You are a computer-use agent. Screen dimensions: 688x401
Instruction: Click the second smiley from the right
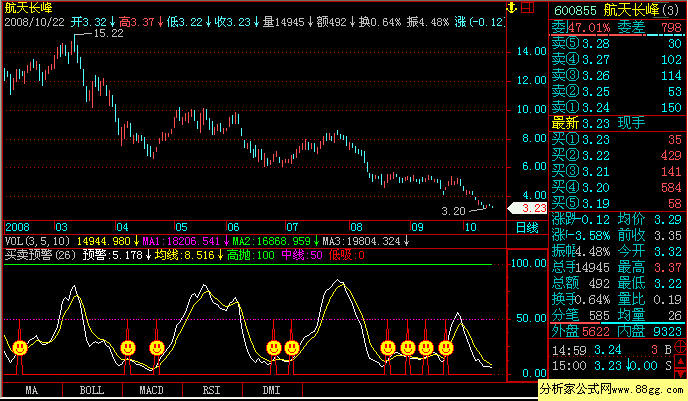pyautogui.click(x=426, y=348)
